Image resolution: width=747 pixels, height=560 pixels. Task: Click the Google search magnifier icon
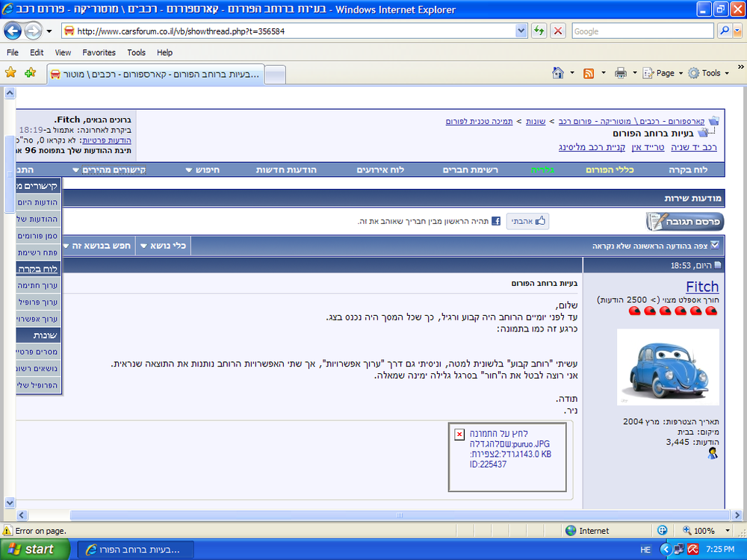tap(725, 31)
